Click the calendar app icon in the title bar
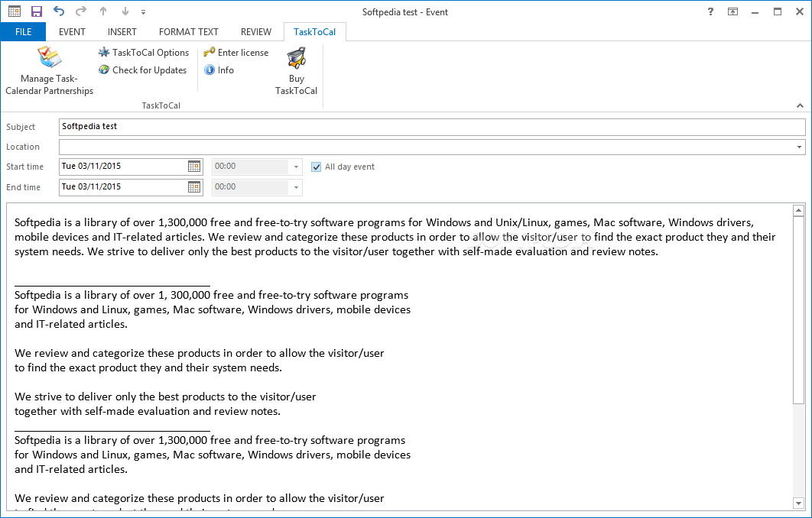This screenshot has height=518, width=812. point(15,11)
